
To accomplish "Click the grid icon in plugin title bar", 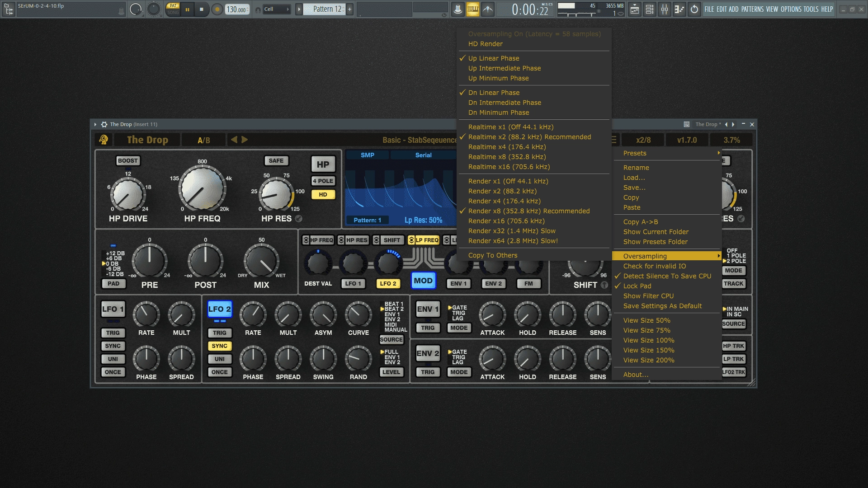I will click(687, 124).
